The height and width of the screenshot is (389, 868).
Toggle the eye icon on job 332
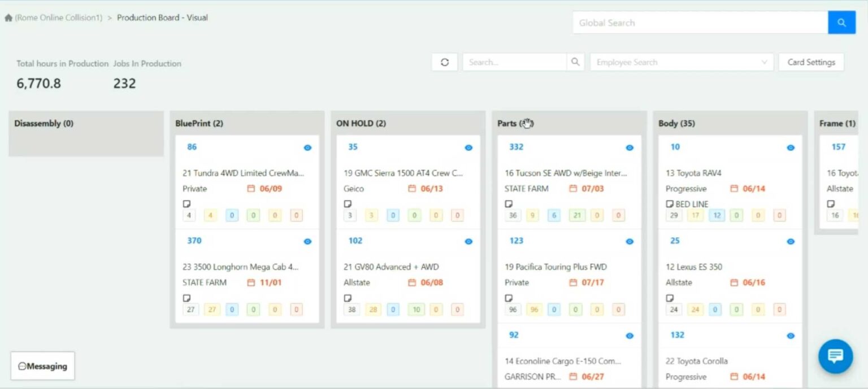pyautogui.click(x=630, y=147)
